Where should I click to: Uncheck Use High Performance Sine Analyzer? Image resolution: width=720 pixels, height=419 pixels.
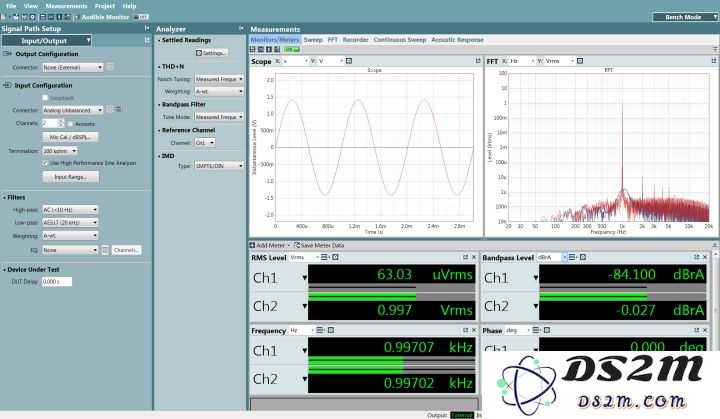click(45, 163)
